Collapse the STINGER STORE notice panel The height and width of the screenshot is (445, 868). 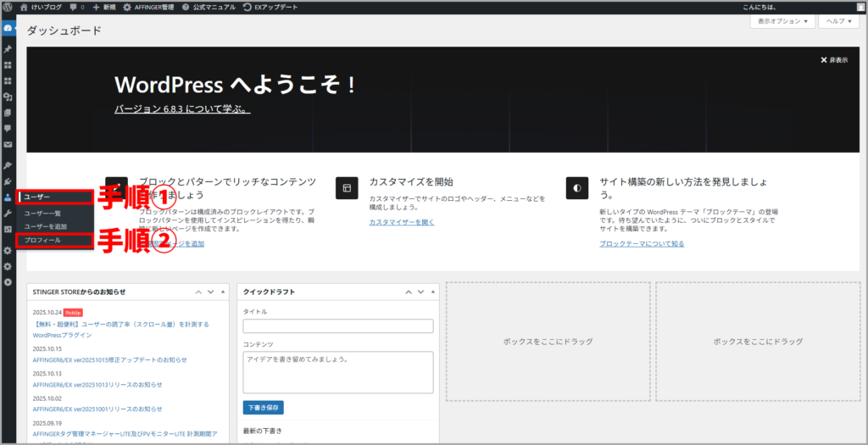tap(223, 292)
